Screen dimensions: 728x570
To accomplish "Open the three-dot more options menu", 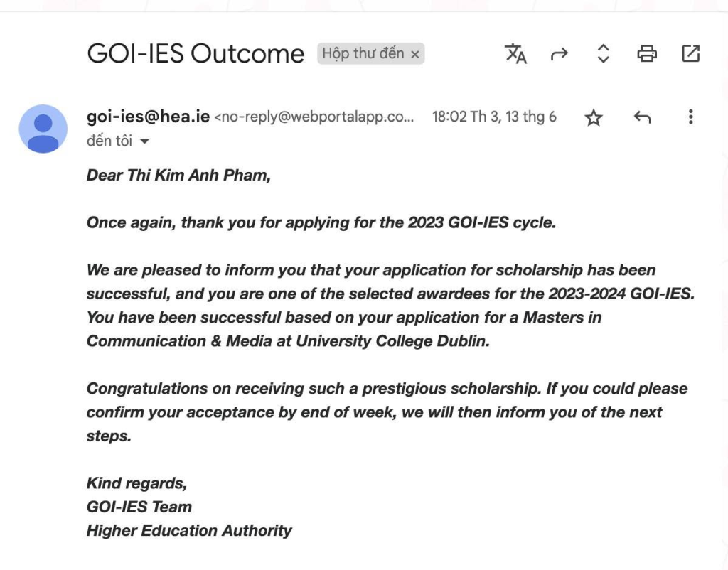I will (x=690, y=117).
